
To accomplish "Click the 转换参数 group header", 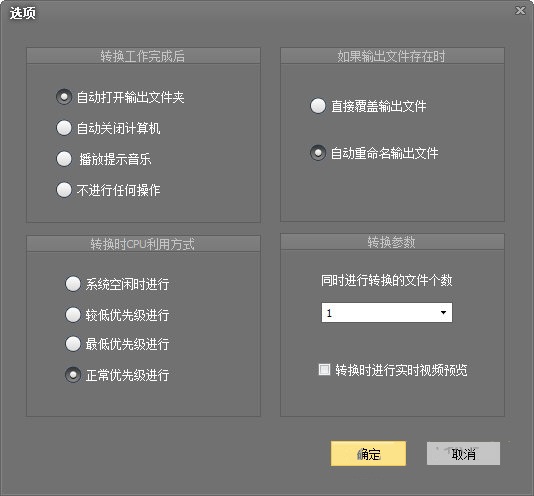I will (392, 242).
